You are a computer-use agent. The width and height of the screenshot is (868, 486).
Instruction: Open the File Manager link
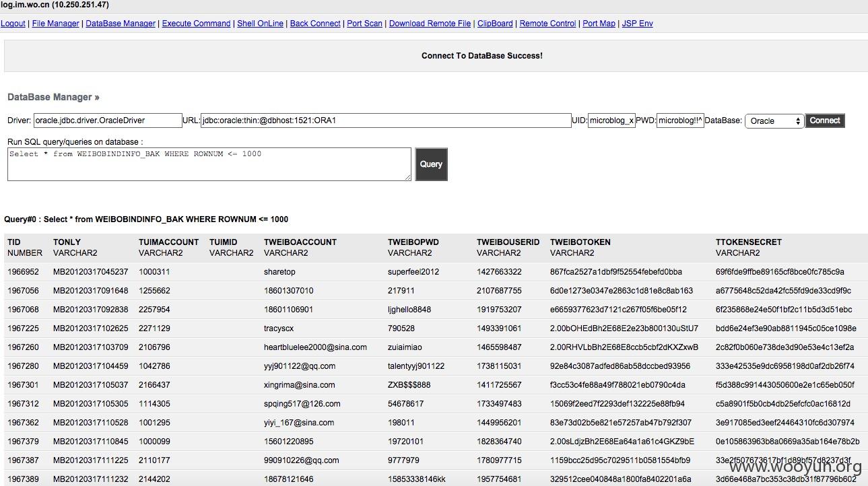(x=55, y=24)
